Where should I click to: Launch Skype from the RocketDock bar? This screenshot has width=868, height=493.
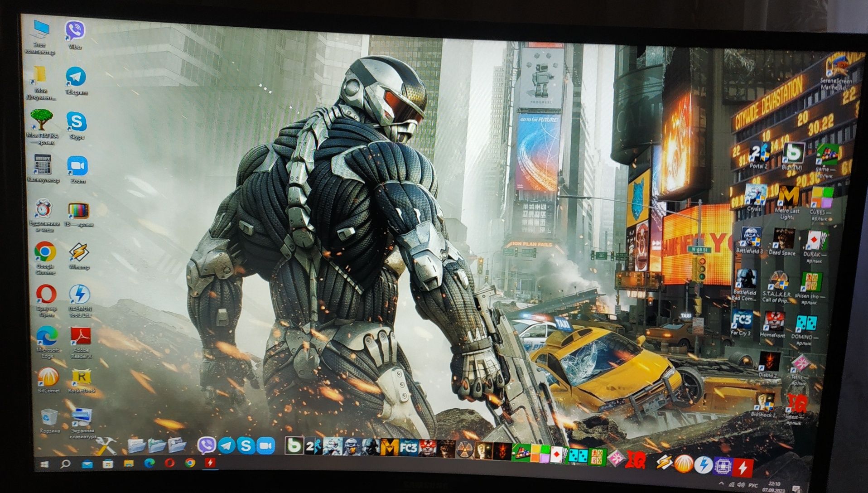pyautogui.click(x=246, y=446)
